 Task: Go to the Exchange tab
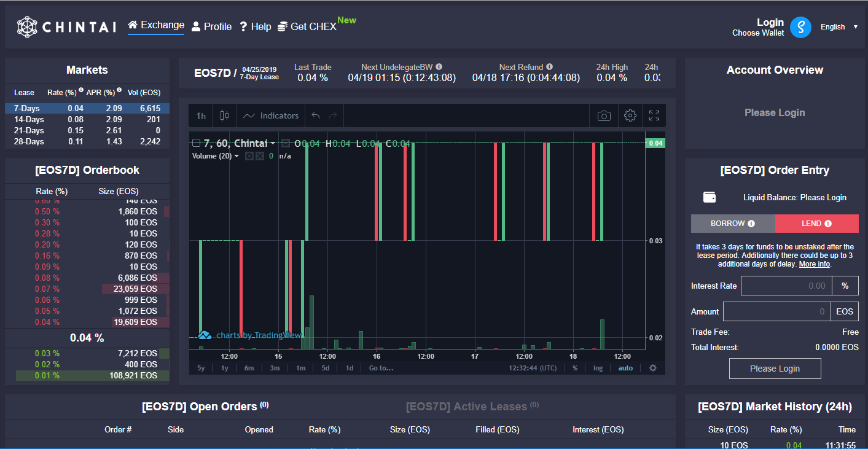[156, 25]
